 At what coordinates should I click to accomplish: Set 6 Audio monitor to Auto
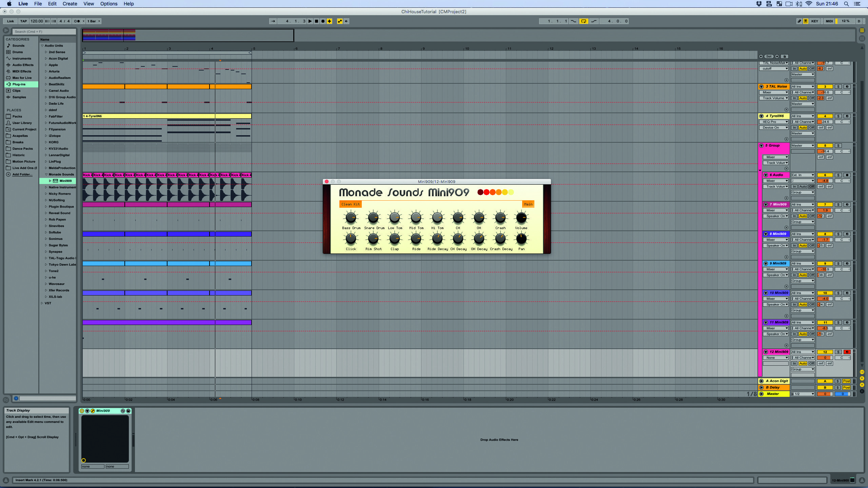pyautogui.click(x=803, y=187)
